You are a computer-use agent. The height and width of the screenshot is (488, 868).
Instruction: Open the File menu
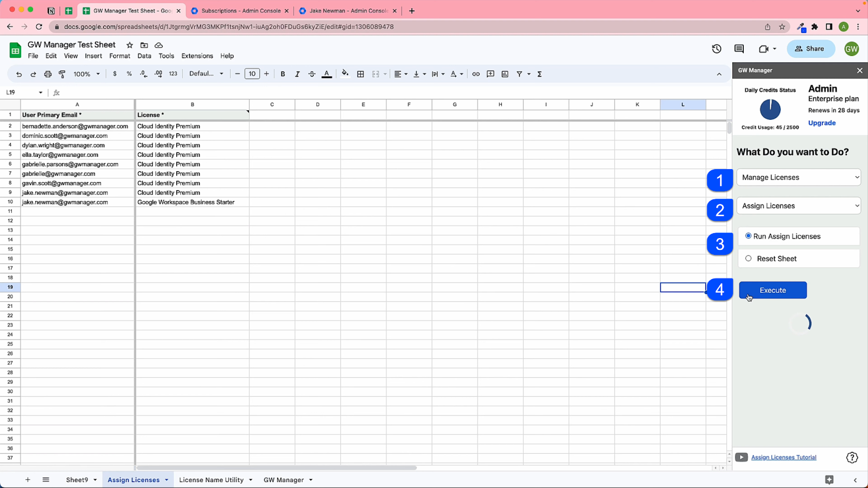[33, 56]
